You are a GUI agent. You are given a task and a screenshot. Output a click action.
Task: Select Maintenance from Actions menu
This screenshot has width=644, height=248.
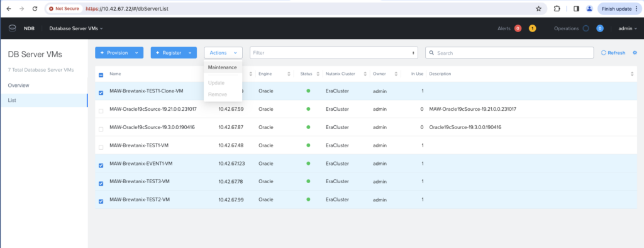click(223, 67)
